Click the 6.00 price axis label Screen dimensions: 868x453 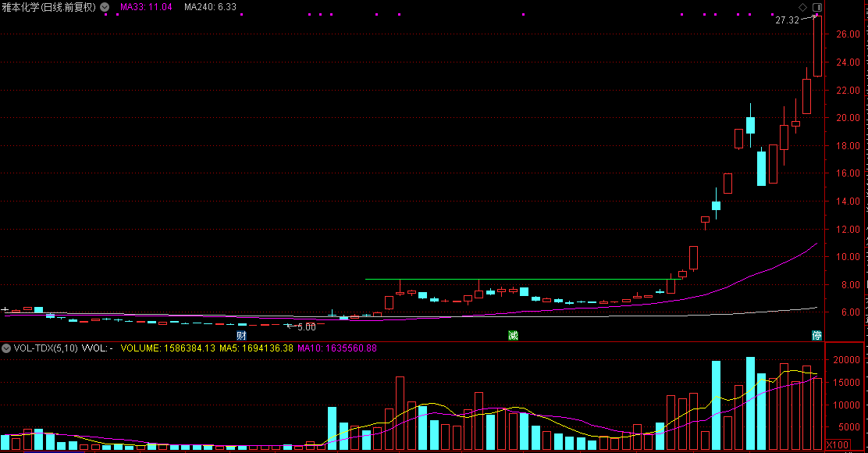(x=851, y=312)
